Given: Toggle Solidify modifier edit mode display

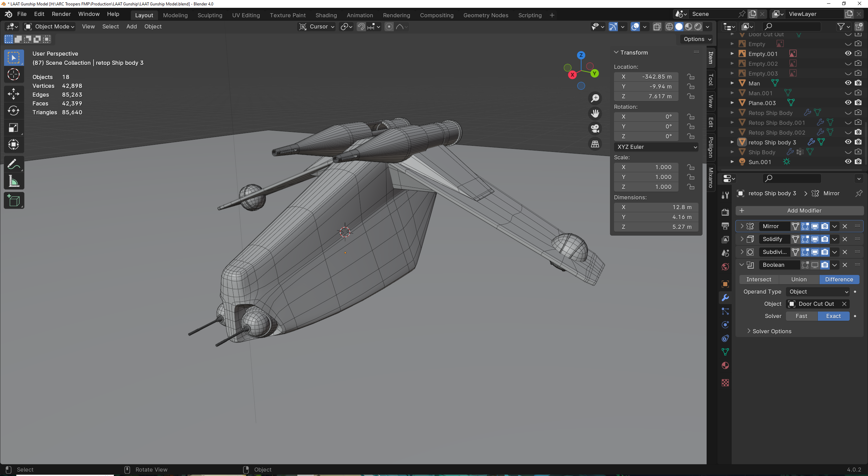Looking at the screenshot, I should pyautogui.click(x=805, y=239).
